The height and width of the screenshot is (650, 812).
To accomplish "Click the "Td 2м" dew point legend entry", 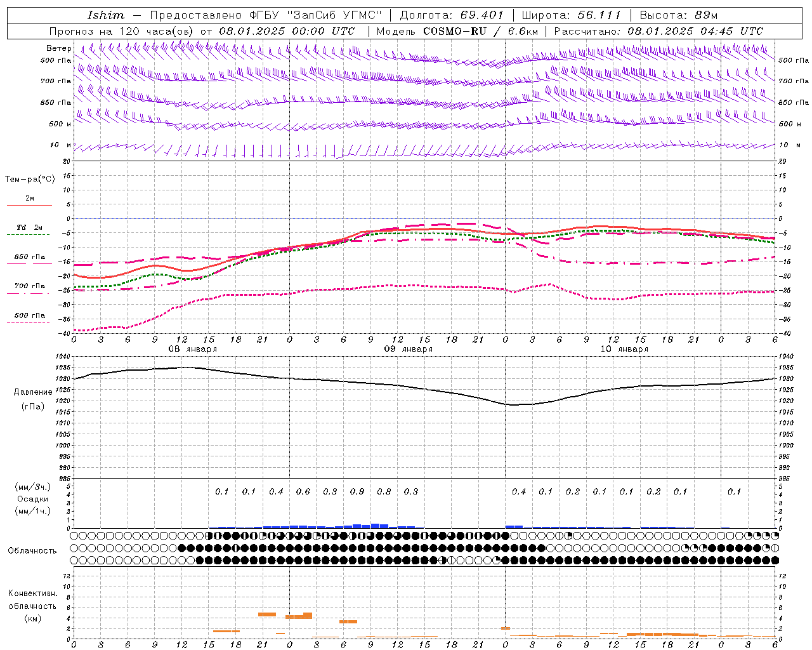I will click(29, 227).
